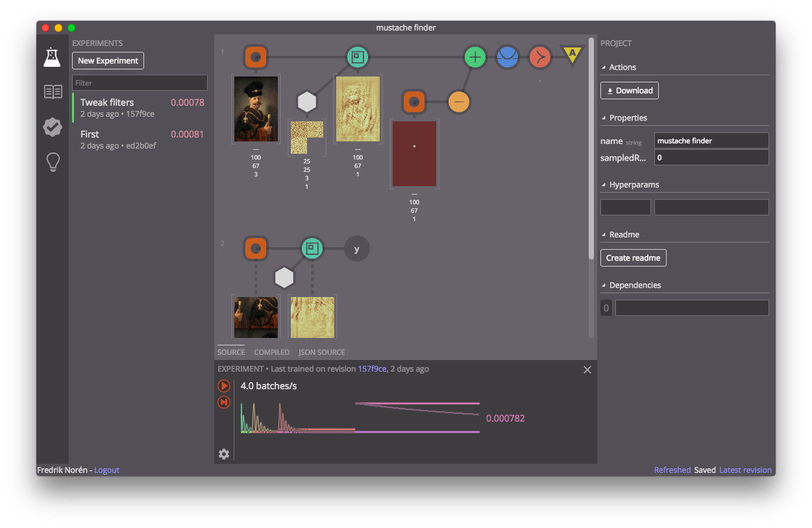Switch to the SOURCE tab
The height and width of the screenshot is (528, 812).
pyautogui.click(x=231, y=352)
